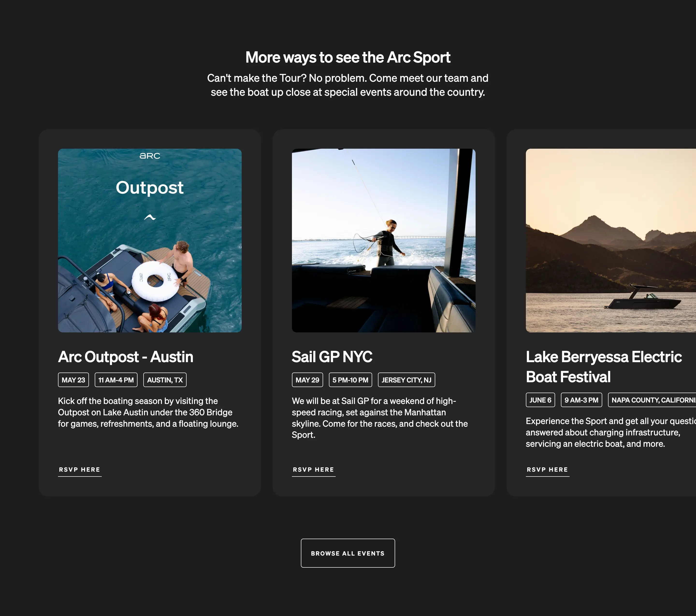Click the Can't make the Tour subtitle text

(x=348, y=85)
